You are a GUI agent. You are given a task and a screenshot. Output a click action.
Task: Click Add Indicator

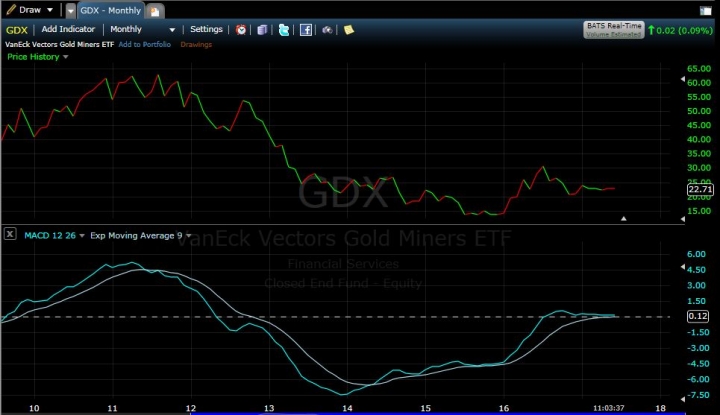[68, 29]
